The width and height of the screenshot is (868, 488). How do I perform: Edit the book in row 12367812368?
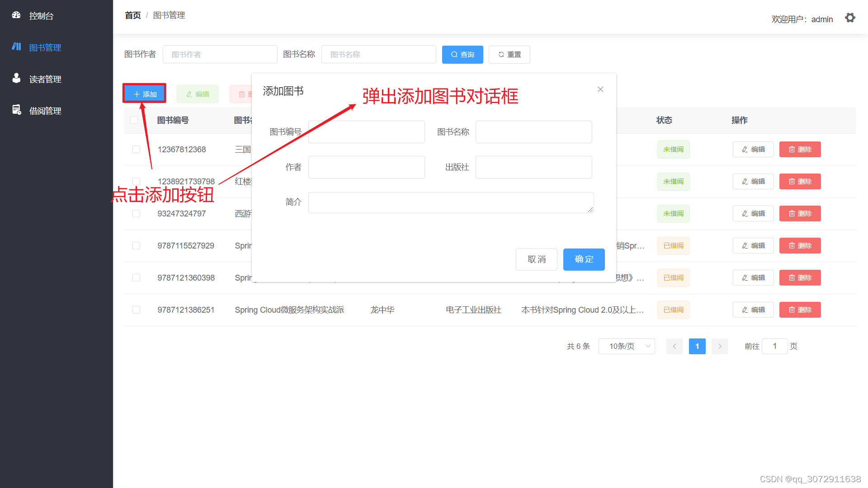753,150
